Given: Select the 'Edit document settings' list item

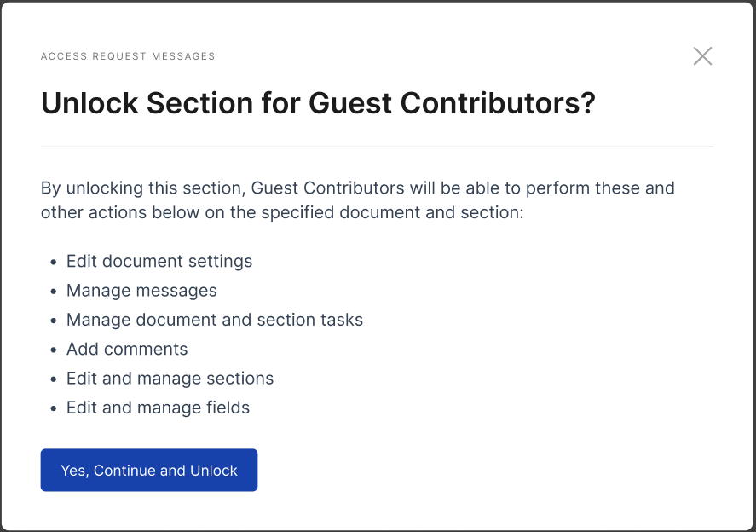Looking at the screenshot, I should pos(159,261).
